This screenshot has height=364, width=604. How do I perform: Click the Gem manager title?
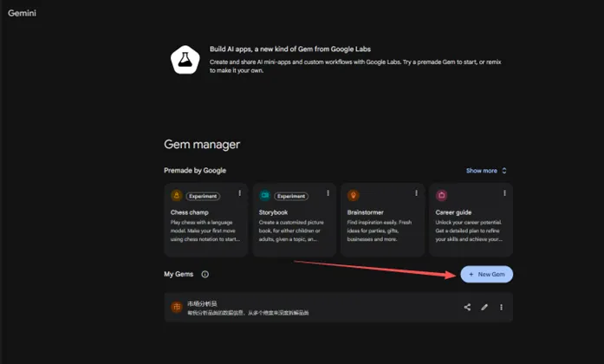(202, 145)
